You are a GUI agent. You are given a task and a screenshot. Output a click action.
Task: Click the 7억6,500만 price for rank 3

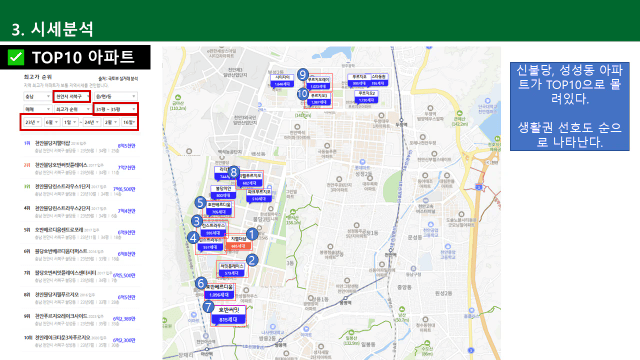(x=124, y=189)
